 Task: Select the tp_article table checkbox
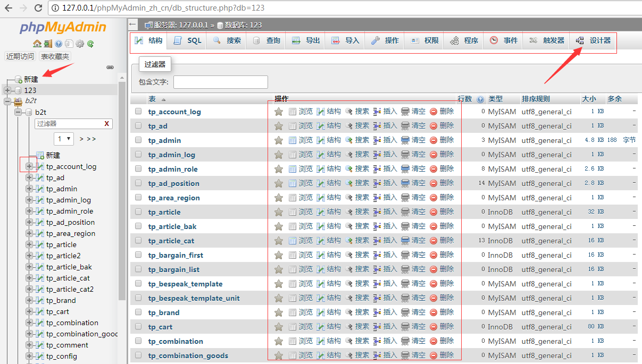138,211
